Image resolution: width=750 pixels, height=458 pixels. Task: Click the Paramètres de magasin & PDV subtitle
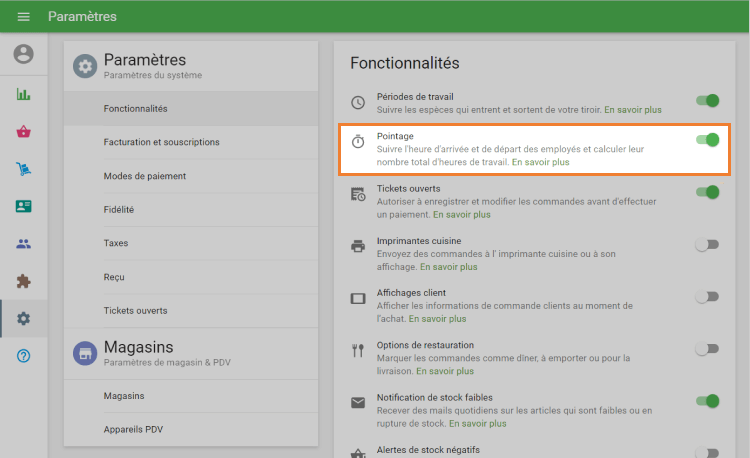pos(167,362)
